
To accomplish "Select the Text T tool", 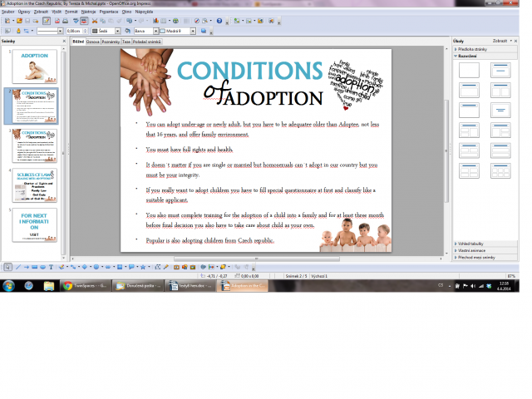I will click(x=51, y=267).
